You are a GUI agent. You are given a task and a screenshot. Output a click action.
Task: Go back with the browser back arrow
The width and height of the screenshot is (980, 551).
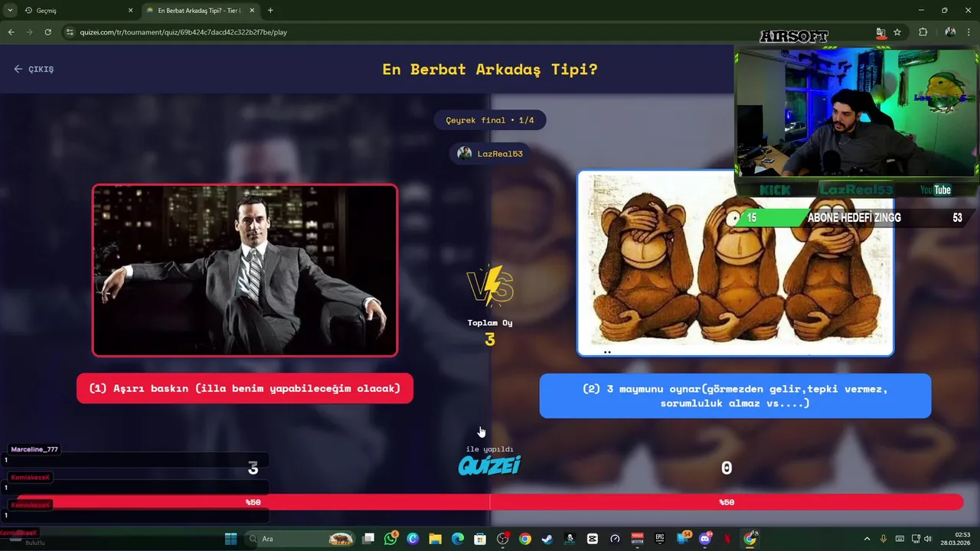coord(11,32)
